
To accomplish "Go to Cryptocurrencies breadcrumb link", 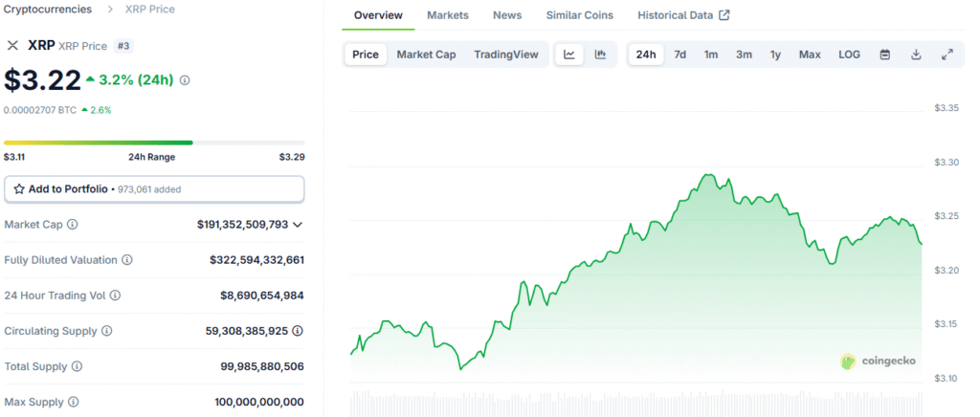I will point(48,10).
